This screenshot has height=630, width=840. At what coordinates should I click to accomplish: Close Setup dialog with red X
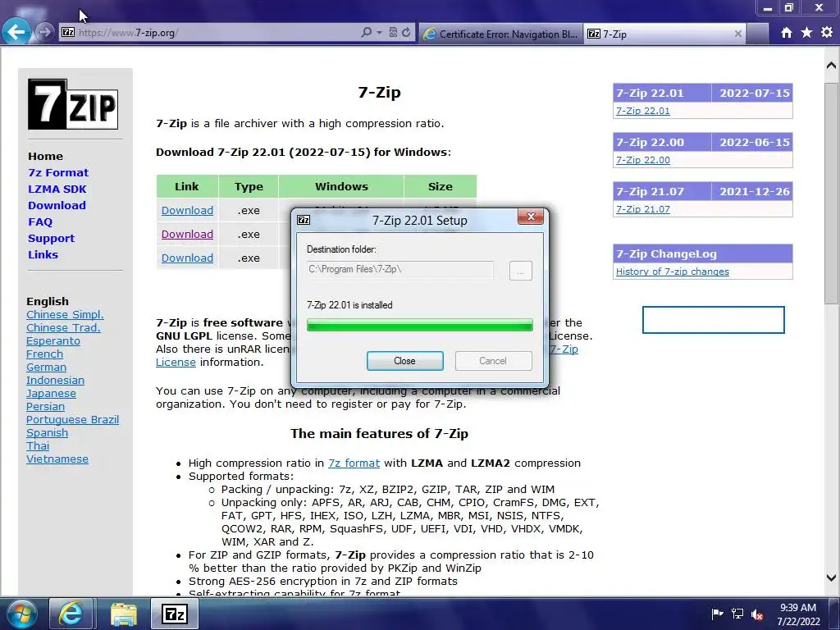point(531,217)
